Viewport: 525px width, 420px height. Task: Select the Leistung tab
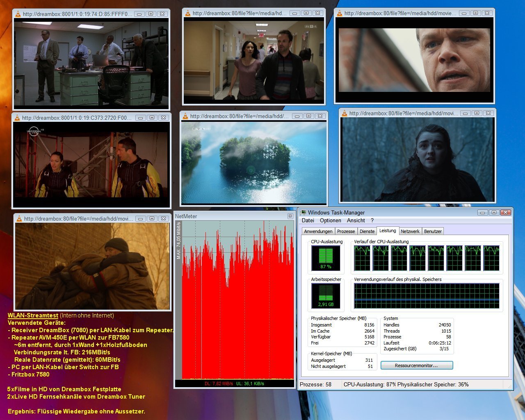388,231
